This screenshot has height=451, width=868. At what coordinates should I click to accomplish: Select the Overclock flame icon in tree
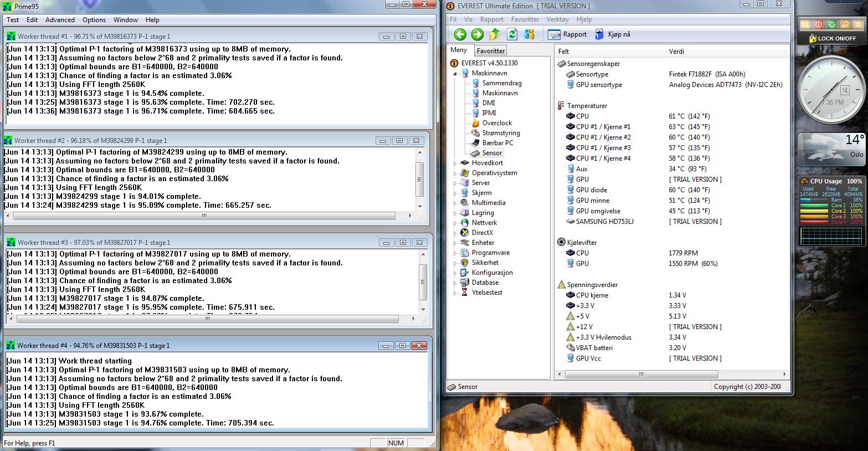click(x=476, y=123)
